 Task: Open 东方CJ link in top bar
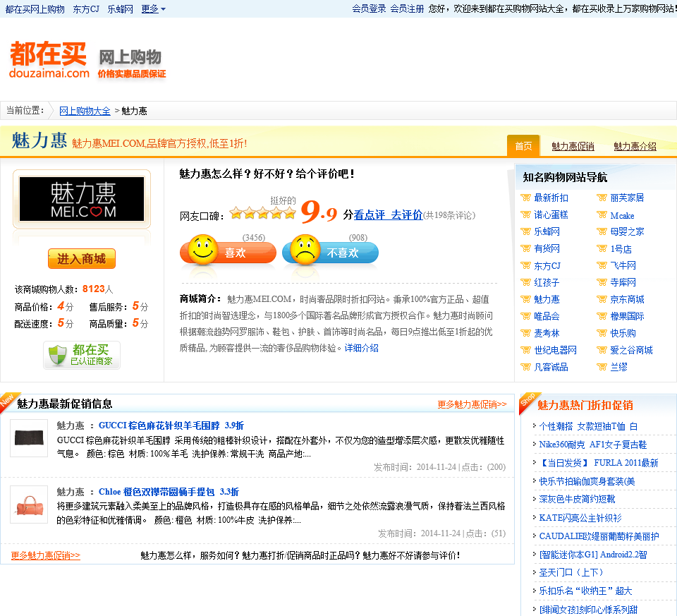coord(86,9)
